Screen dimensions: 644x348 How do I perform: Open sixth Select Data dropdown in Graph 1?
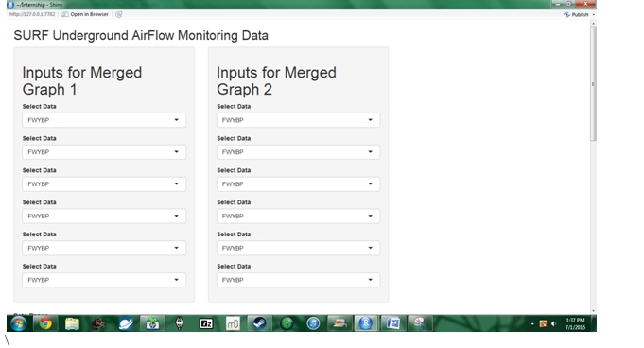(104, 280)
